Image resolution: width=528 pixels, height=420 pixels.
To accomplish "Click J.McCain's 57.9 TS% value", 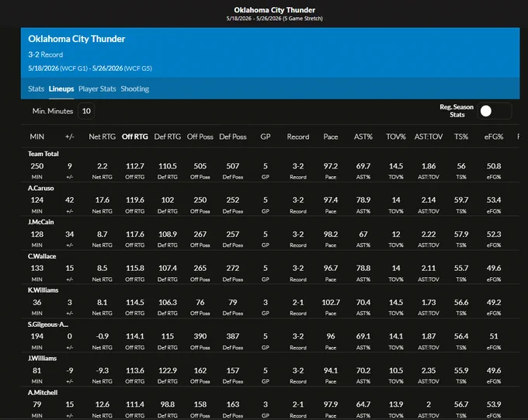I will click(x=461, y=234).
